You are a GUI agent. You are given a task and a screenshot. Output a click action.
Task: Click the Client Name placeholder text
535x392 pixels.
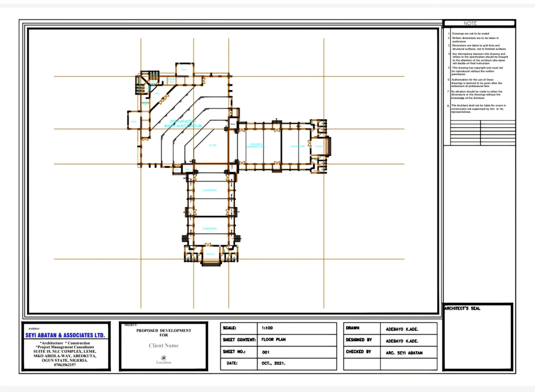163,345
